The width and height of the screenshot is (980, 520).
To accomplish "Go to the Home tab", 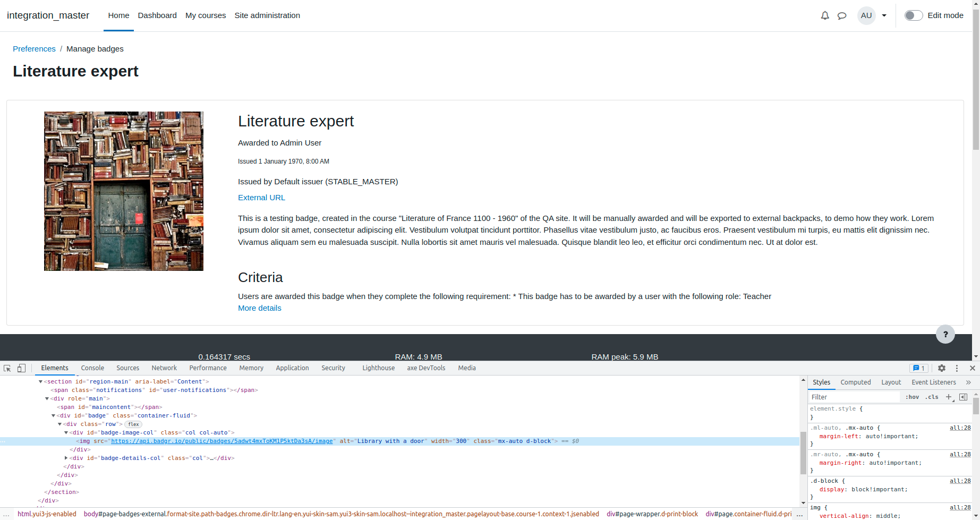I will pyautogui.click(x=118, y=15).
